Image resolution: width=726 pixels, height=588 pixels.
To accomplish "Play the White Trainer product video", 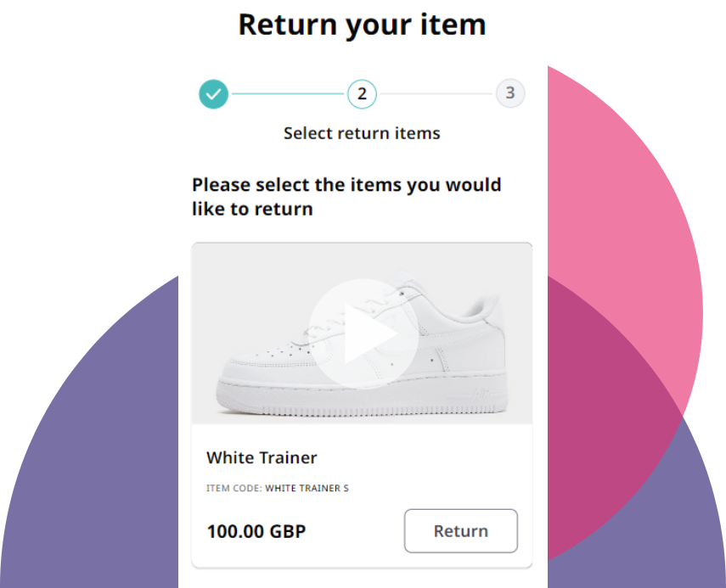I will [x=363, y=333].
